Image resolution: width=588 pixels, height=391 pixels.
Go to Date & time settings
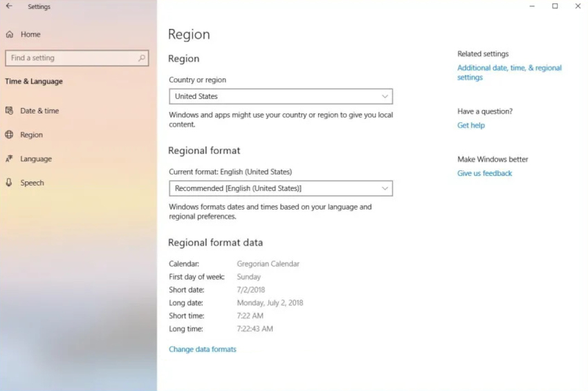coord(39,111)
